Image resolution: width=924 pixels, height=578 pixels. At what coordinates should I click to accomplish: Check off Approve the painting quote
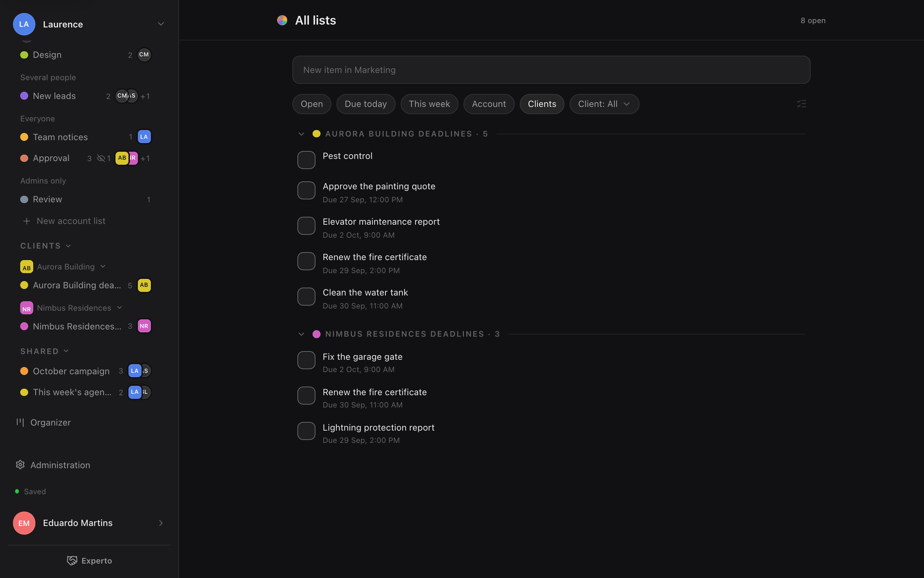click(306, 190)
